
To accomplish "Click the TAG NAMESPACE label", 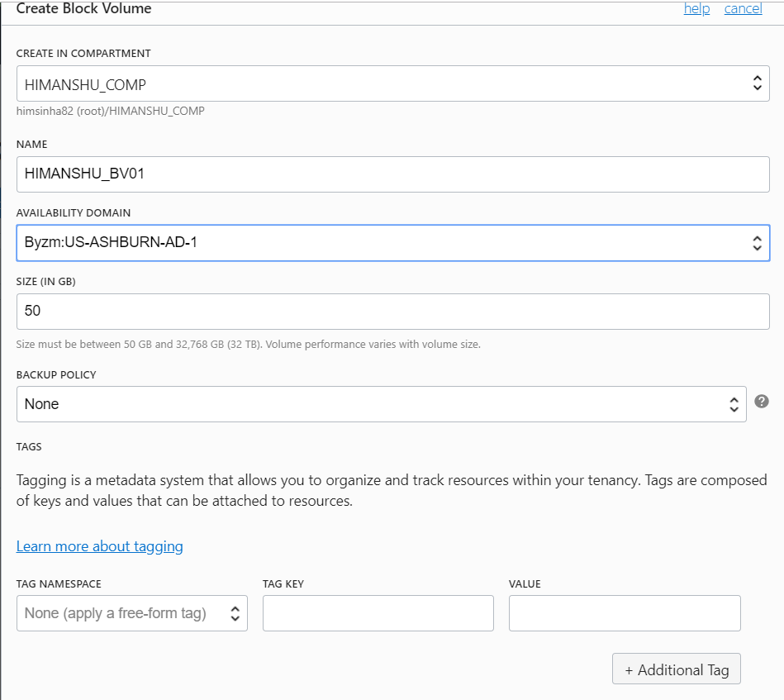I will pos(59,584).
